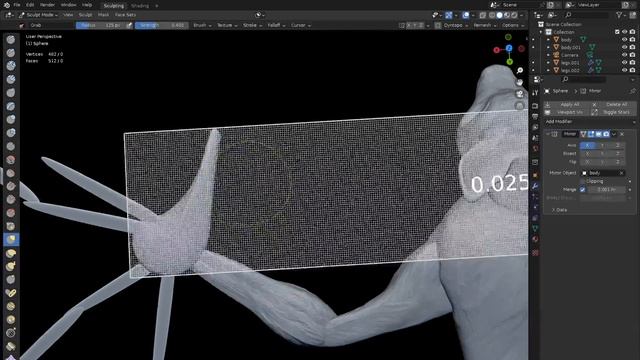Toggle visibility eye for legs.001

tap(624, 63)
